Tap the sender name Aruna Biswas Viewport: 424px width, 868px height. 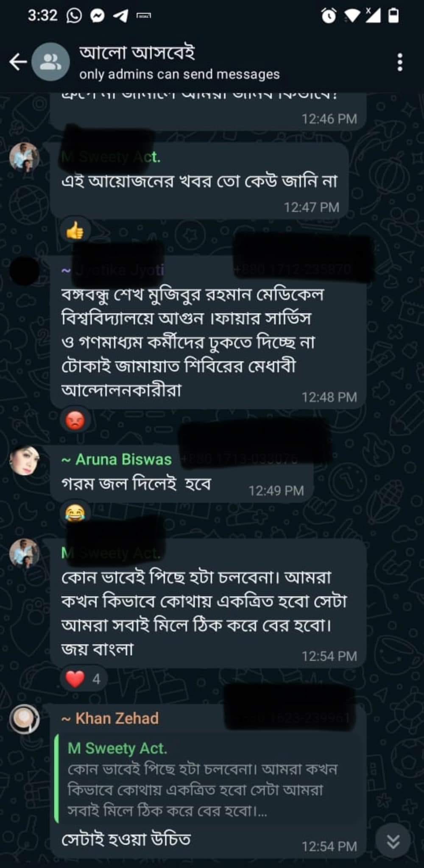tap(123, 459)
